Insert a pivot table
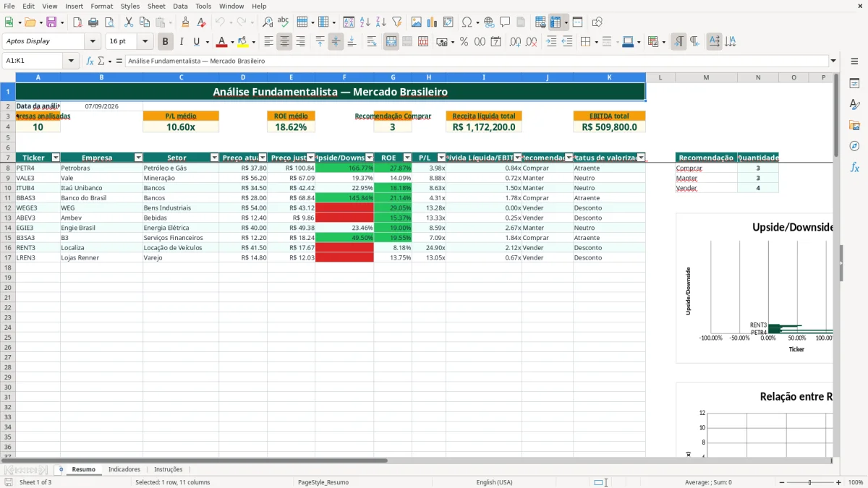Viewport: 868px width, 488px height. [x=448, y=22]
